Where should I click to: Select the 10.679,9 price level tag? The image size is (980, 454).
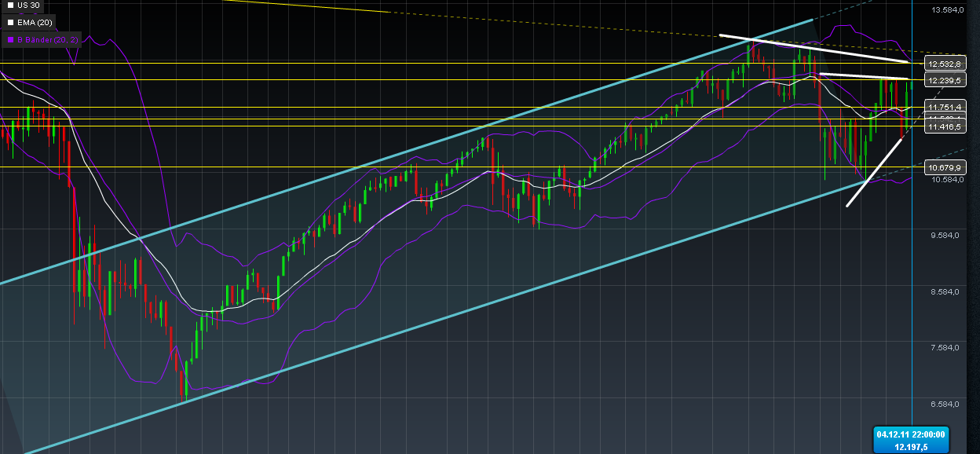pos(945,167)
